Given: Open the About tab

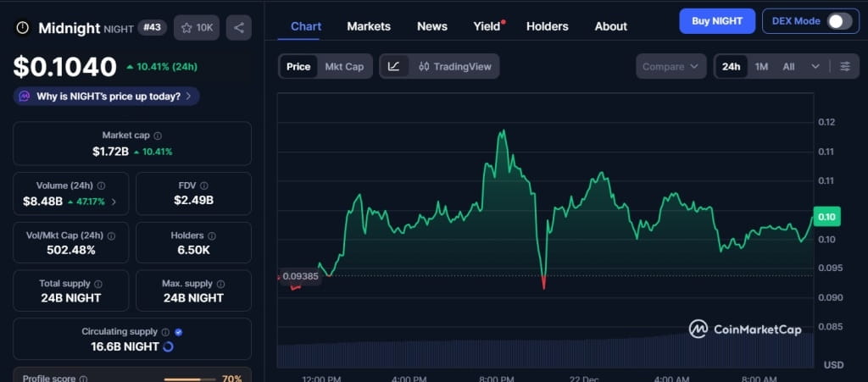Looking at the screenshot, I should coord(611,26).
